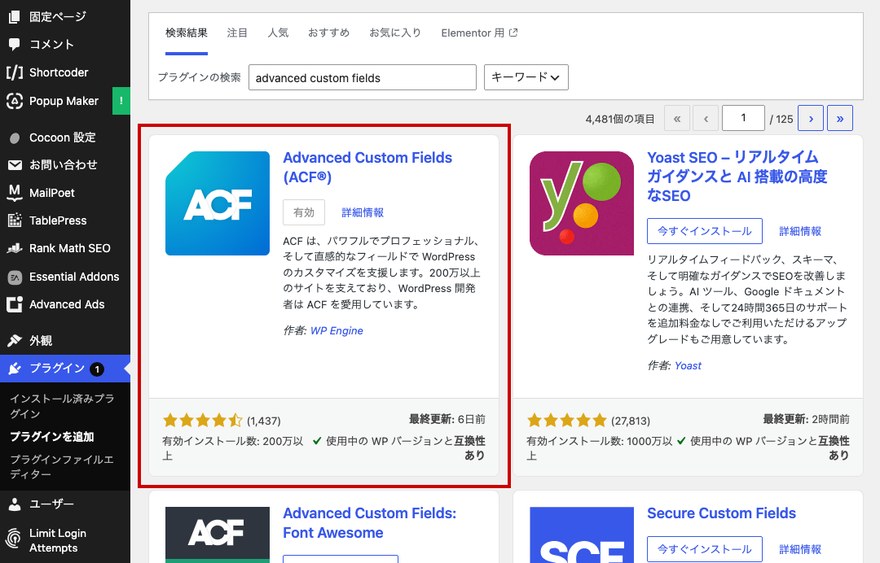
Task: Open プラグインファイルエディター submenu item
Action: (x=62, y=466)
